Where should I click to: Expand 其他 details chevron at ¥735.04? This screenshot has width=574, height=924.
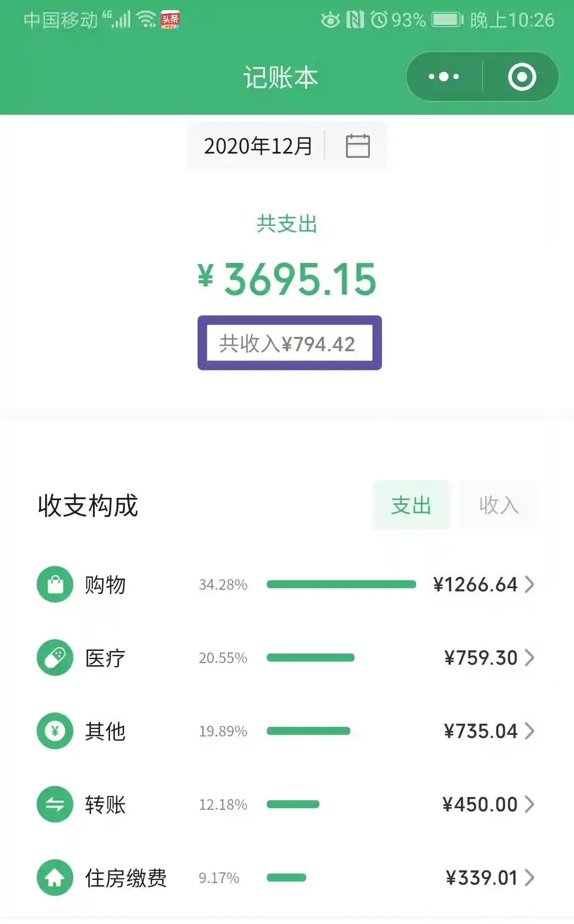[529, 731]
